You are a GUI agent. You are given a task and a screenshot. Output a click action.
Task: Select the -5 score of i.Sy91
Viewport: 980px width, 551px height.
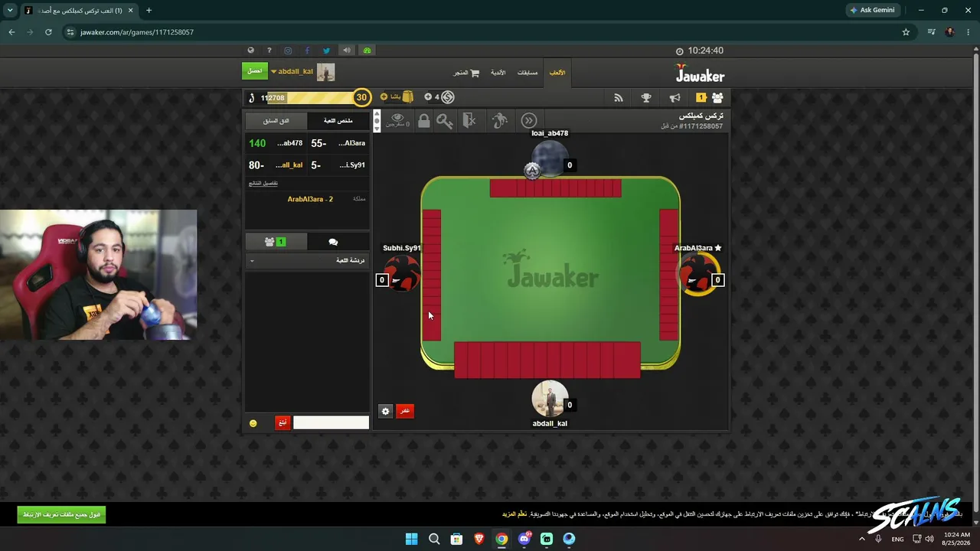pyautogui.click(x=315, y=165)
